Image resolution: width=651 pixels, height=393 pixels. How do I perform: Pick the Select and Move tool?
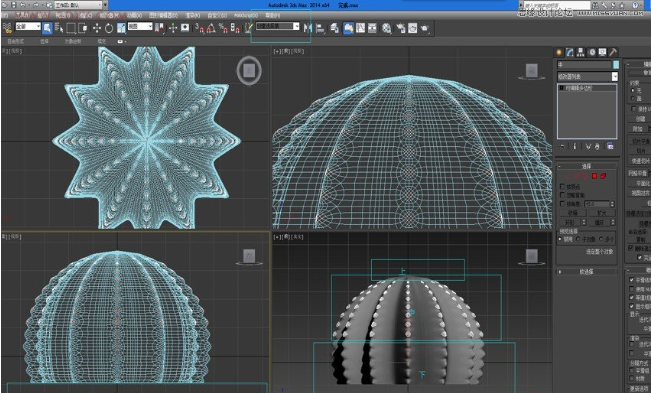97,28
